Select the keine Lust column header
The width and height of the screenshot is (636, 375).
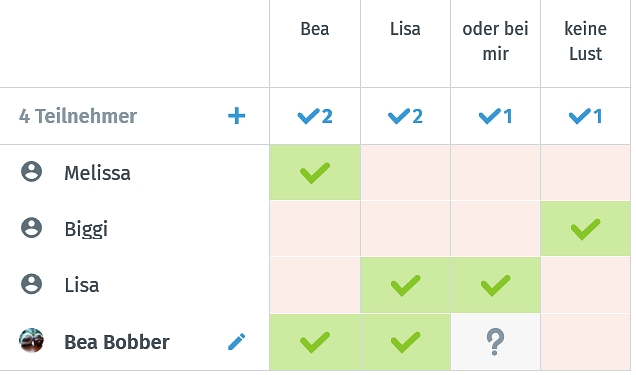click(x=585, y=41)
